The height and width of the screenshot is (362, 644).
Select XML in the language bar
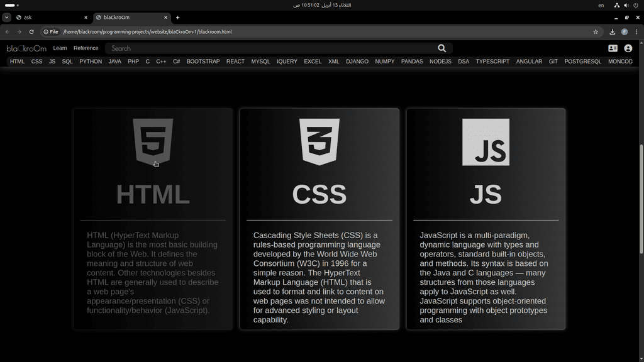tap(334, 62)
